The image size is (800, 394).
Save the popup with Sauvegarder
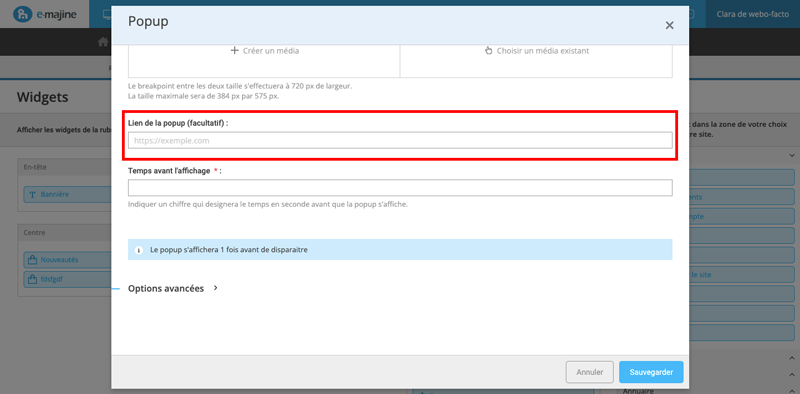click(651, 372)
